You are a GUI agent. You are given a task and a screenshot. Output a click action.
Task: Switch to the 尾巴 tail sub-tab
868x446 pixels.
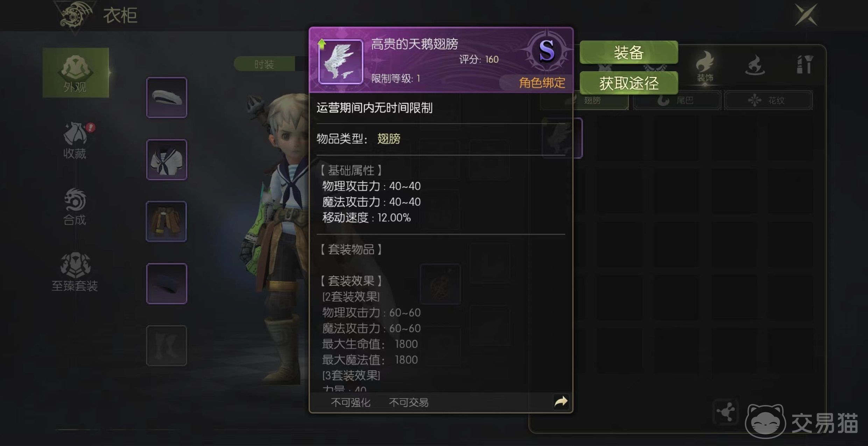(677, 101)
